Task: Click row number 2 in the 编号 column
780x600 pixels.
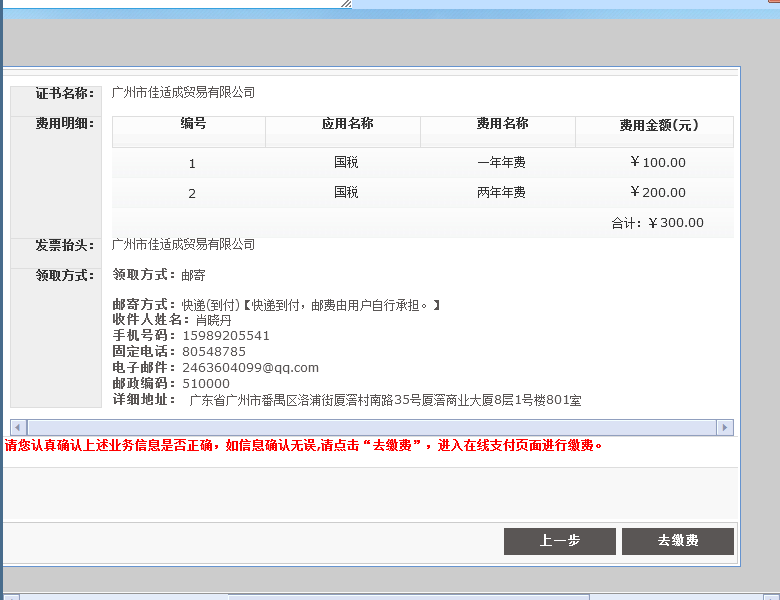Action: 192,194
